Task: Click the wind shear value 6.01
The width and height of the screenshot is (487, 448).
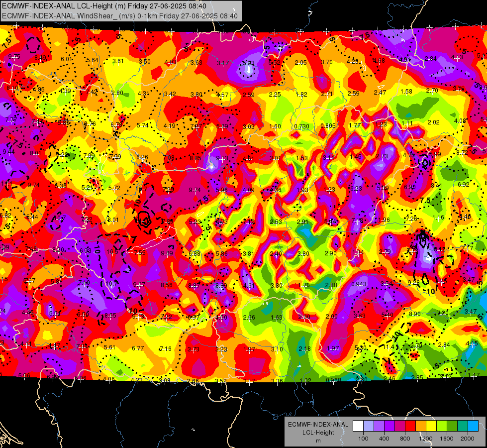Action: [x=66, y=59]
